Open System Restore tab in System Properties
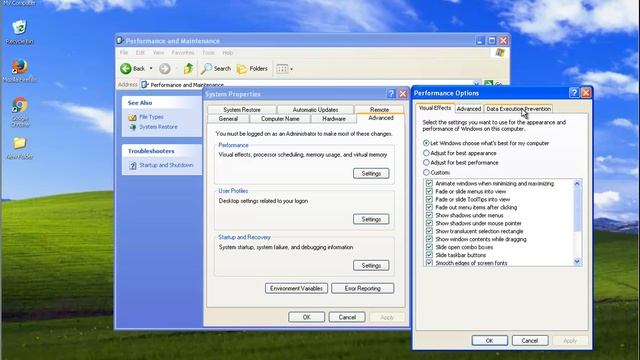Image resolution: width=640 pixels, height=360 pixels. tap(242, 110)
